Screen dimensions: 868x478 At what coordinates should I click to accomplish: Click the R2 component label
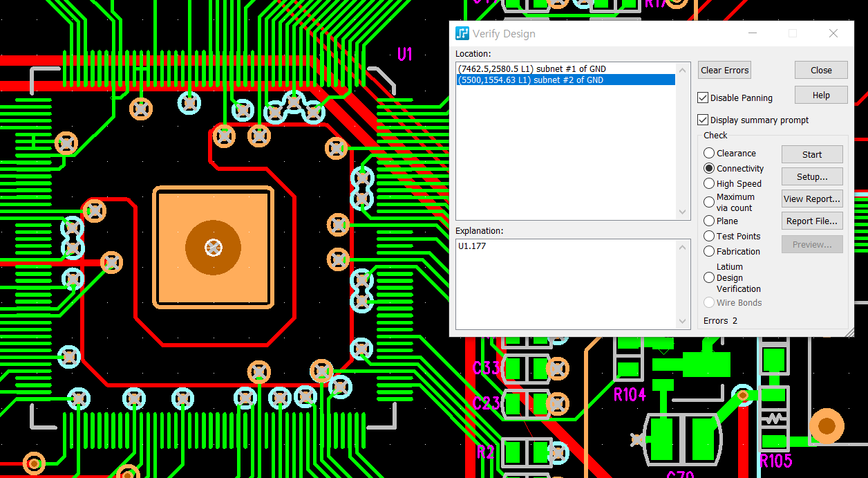point(486,452)
